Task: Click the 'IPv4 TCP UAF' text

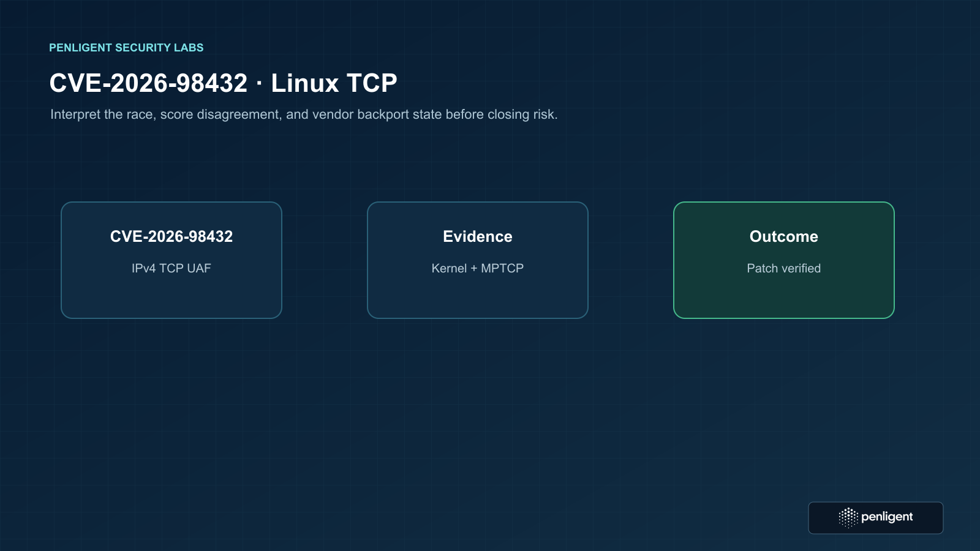Action: tap(171, 268)
